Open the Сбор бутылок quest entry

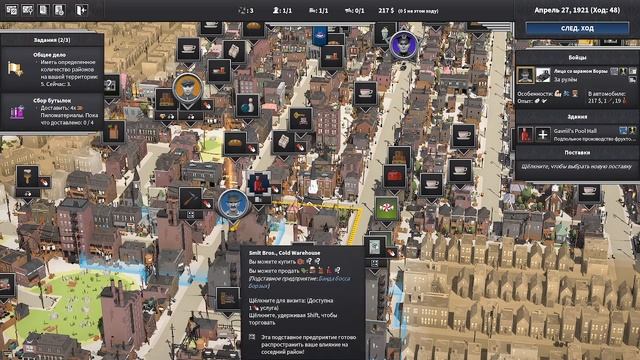52,111
